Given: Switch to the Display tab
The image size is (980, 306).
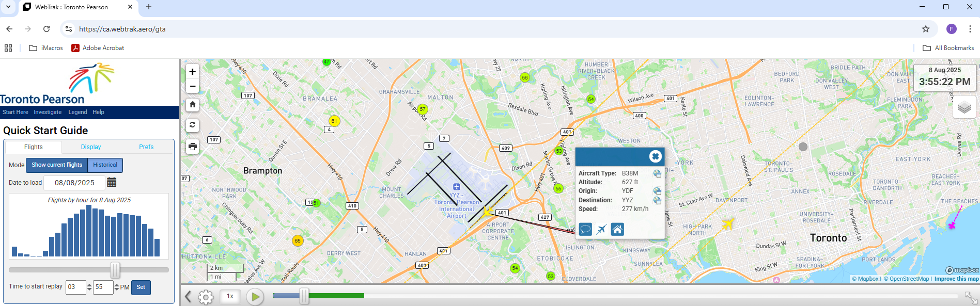Looking at the screenshot, I should pyautogui.click(x=91, y=147).
